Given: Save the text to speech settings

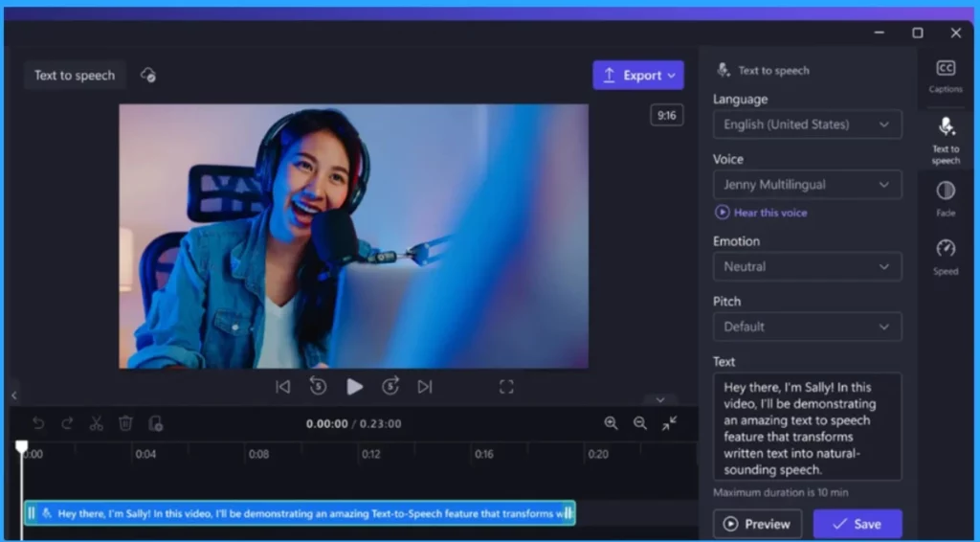Looking at the screenshot, I should (x=857, y=524).
